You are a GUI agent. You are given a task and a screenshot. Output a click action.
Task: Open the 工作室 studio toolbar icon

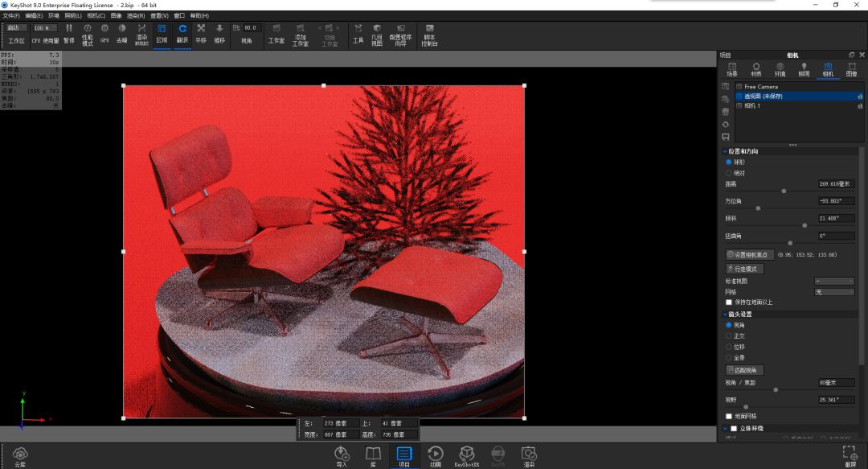276,34
